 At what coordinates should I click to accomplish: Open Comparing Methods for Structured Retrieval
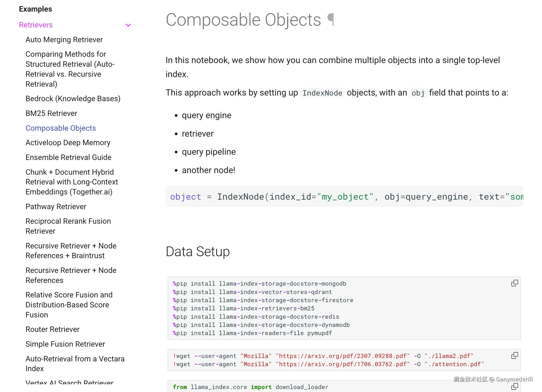pos(70,69)
